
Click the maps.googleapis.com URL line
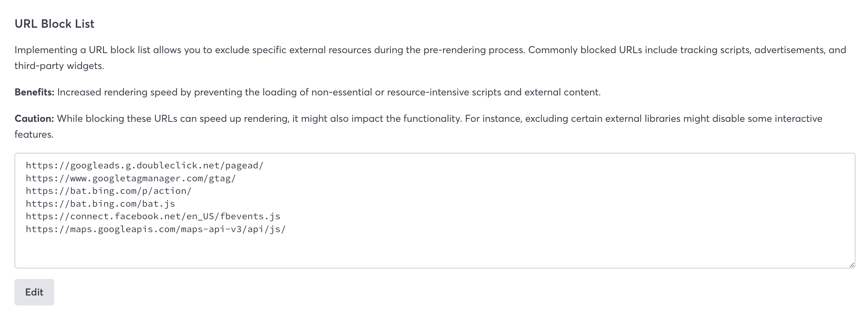(156, 229)
